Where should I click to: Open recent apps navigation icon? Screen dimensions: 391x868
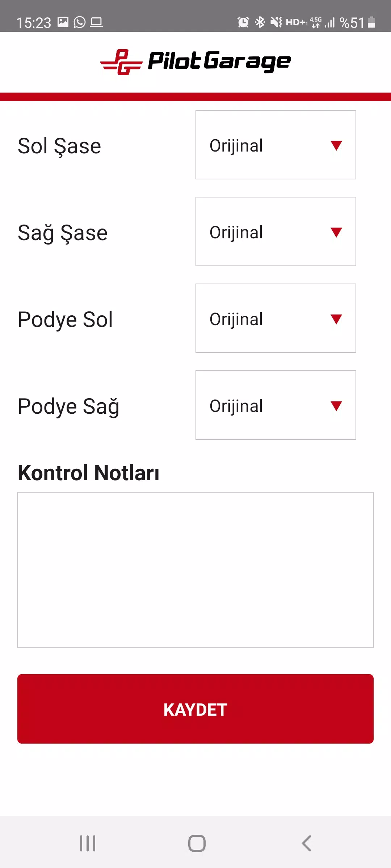[x=88, y=843]
